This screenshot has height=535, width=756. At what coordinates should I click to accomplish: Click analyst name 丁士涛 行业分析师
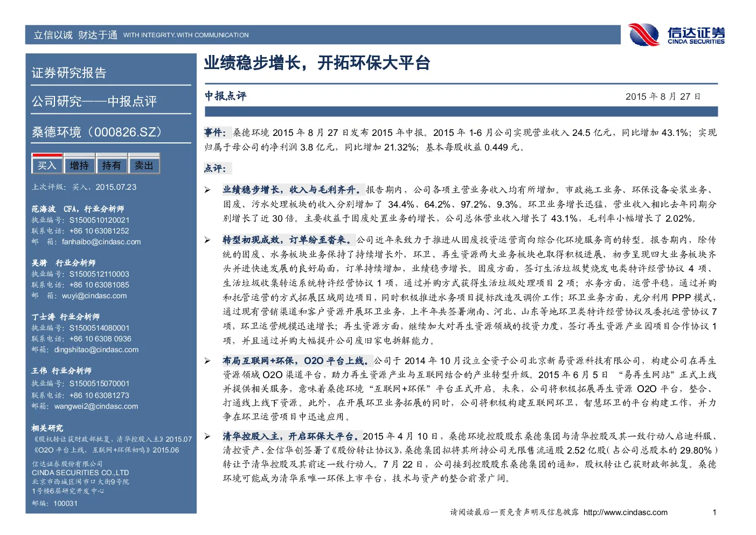pyautogui.click(x=65, y=317)
